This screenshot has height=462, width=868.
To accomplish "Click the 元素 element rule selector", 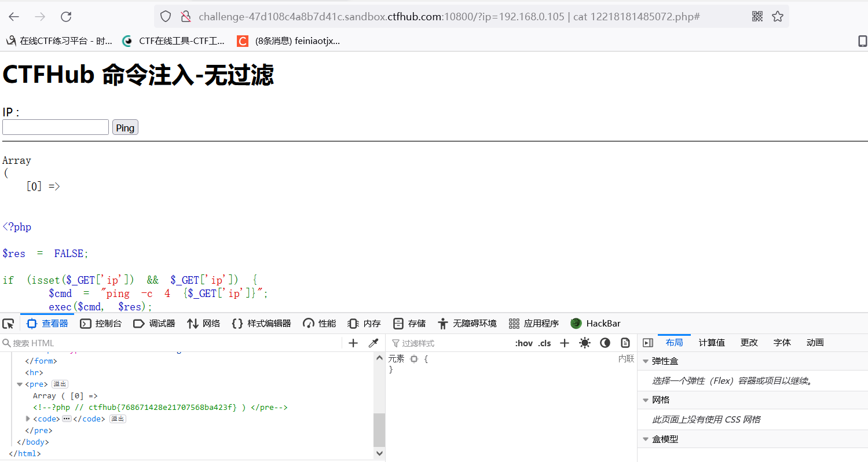I will (x=397, y=359).
